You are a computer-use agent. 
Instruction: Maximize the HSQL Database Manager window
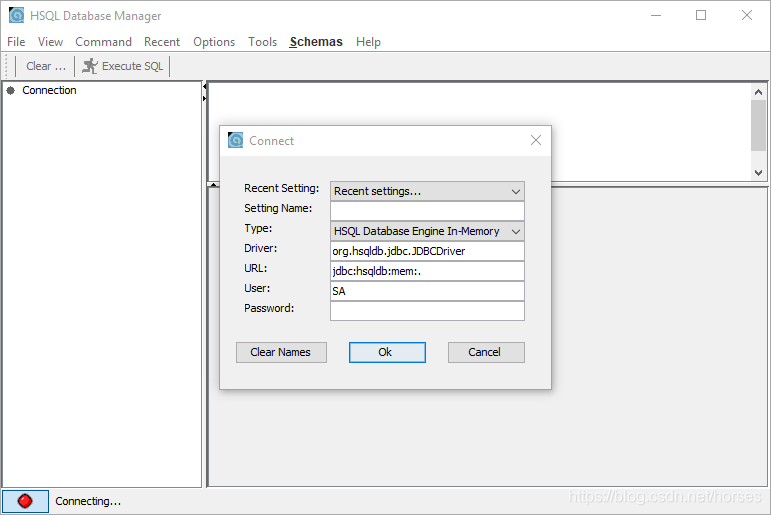pyautogui.click(x=701, y=15)
